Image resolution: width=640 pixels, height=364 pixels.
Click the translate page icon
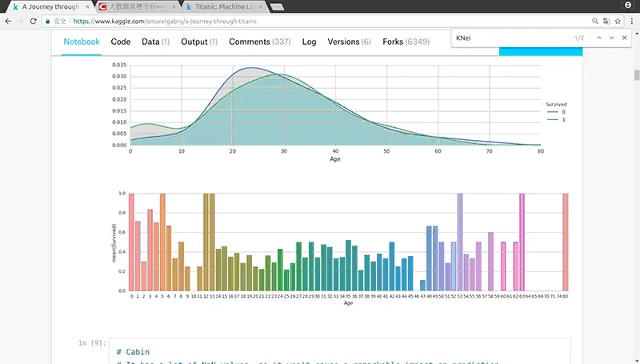tap(606, 22)
